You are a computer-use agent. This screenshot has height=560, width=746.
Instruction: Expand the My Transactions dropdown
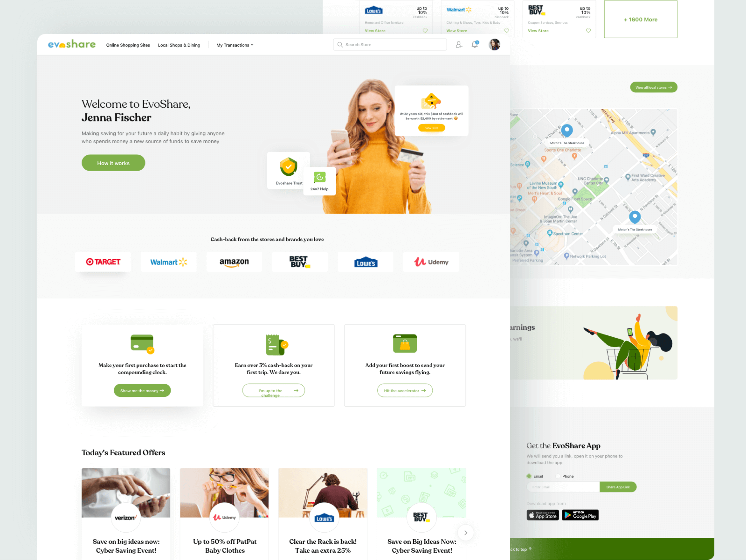coord(234,45)
